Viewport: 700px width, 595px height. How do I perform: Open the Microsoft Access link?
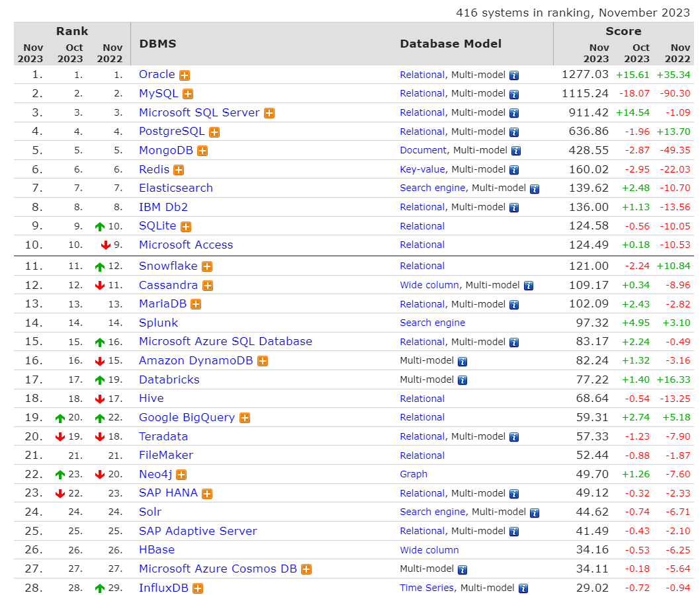click(186, 245)
